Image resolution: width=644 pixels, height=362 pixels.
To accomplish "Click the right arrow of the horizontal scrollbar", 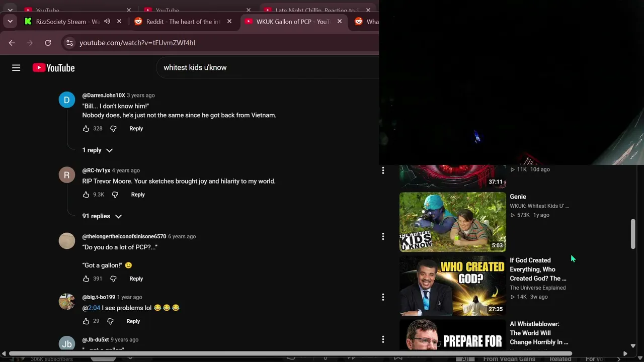I will (x=625, y=353).
